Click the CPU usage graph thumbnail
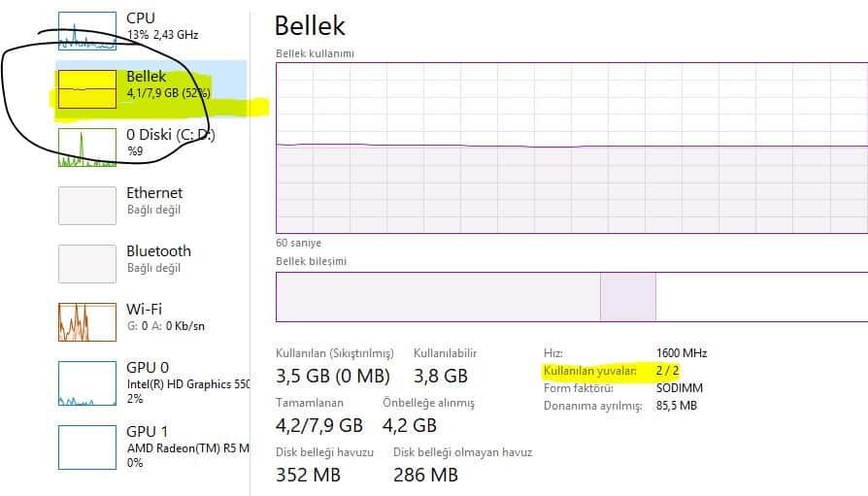This screenshot has width=868, height=496. (x=86, y=30)
